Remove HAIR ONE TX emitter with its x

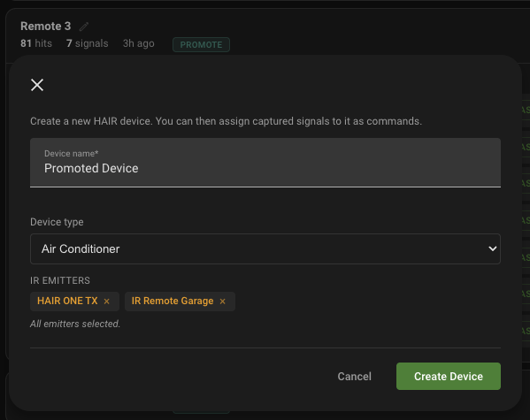pos(107,301)
